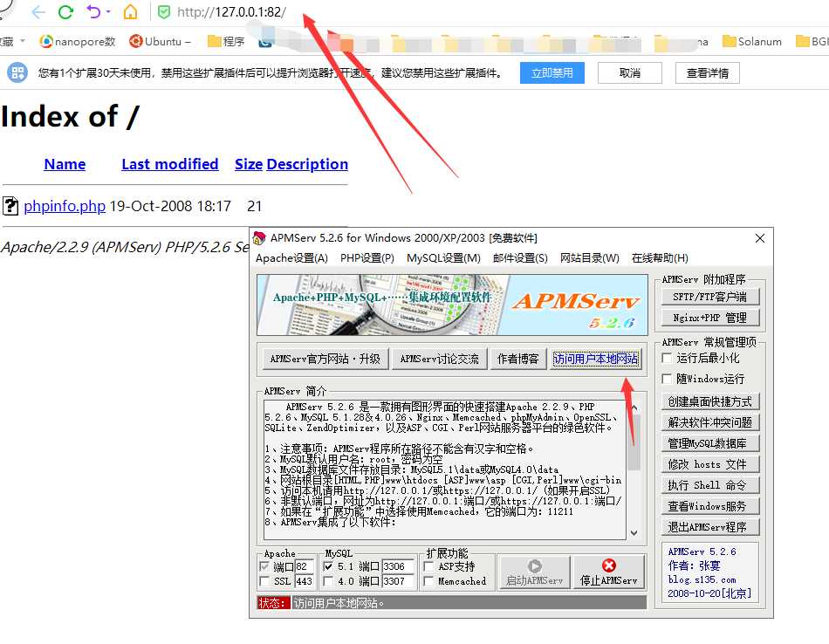Click the address bar URL 127.0.0.1:82
Screen dimensions: 829x644
pyautogui.click(x=231, y=11)
